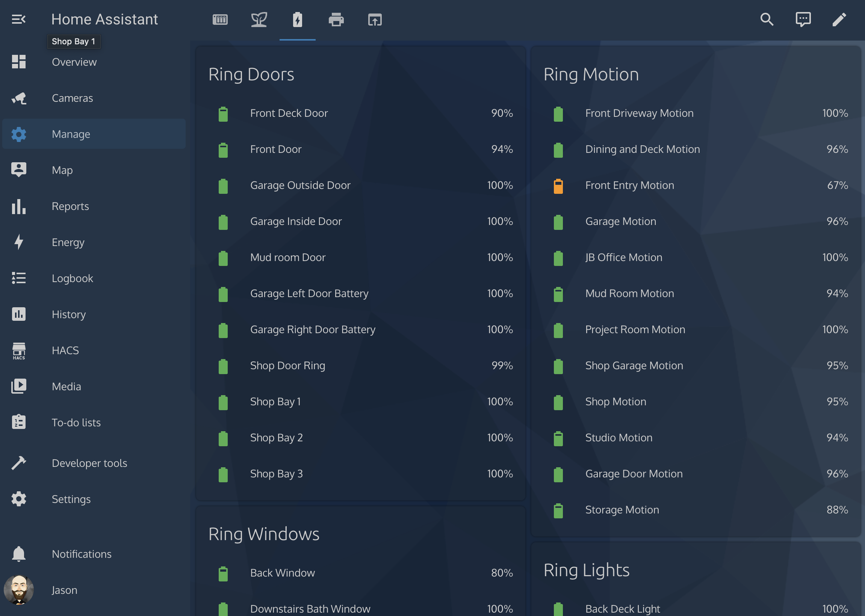865x616 pixels.
Task: Navigate to the History panel
Action: [69, 314]
